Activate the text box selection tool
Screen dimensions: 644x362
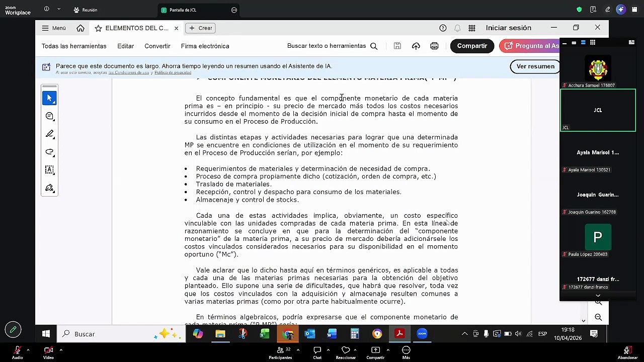(x=49, y=170)
